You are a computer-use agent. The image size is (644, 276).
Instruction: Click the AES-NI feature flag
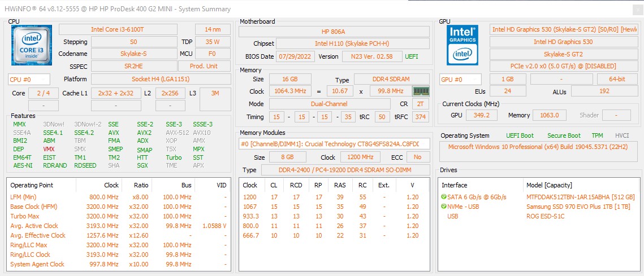(23, 166)
